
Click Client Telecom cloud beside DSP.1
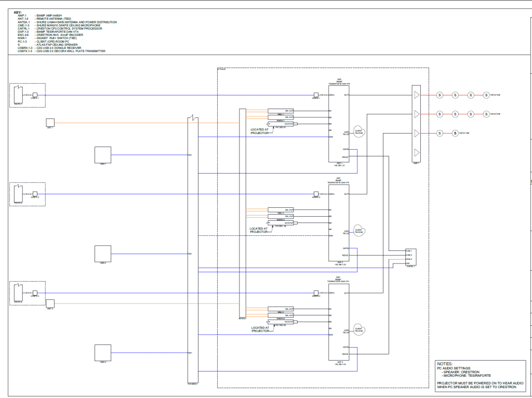tap(358, 132)
